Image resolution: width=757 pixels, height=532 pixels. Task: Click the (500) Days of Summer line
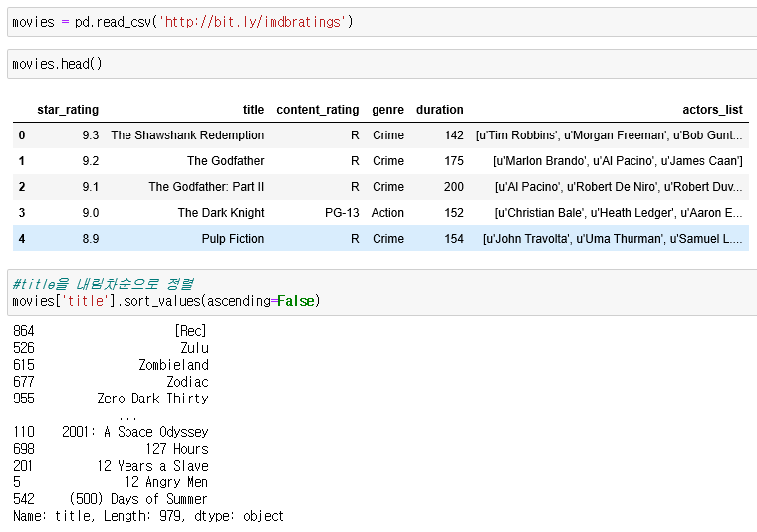(x=111, y=499)
